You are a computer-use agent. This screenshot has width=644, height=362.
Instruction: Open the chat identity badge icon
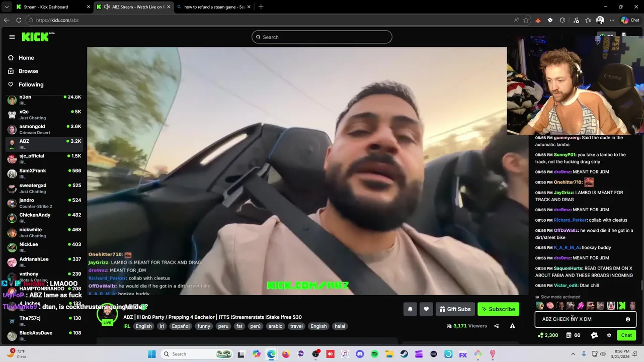click(594, 335)
